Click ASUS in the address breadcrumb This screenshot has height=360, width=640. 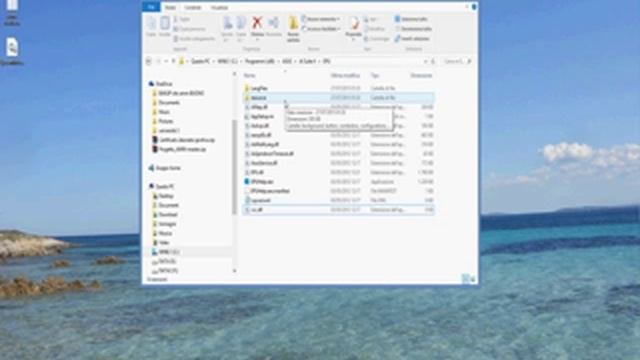click(x=287, y=61)
